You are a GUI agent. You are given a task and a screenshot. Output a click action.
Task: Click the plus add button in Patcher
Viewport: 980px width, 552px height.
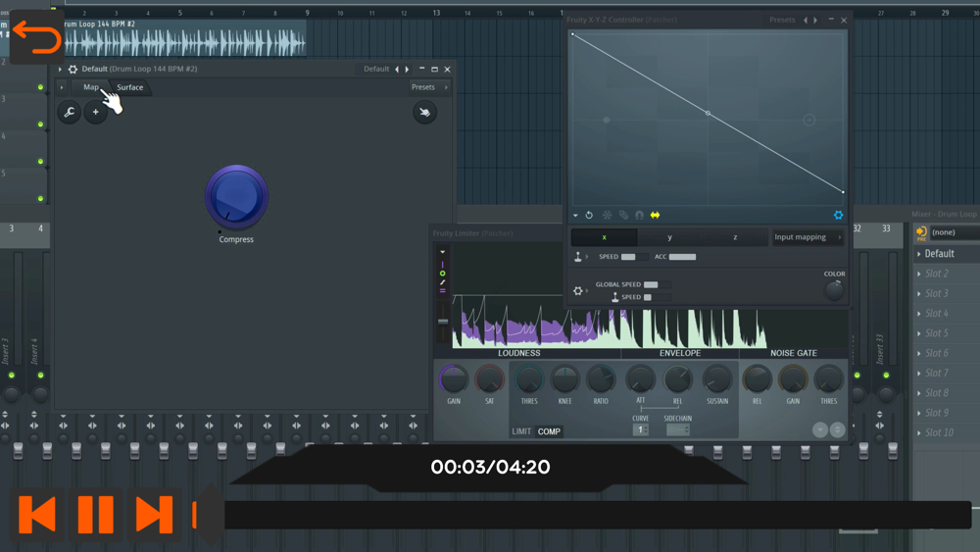pyautogui.click(x=95, y=113)
